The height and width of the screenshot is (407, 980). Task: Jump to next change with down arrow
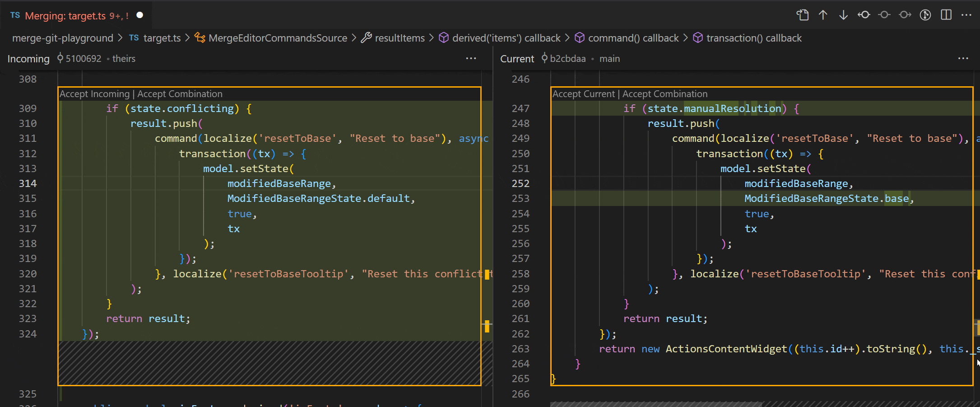(843, 15)
